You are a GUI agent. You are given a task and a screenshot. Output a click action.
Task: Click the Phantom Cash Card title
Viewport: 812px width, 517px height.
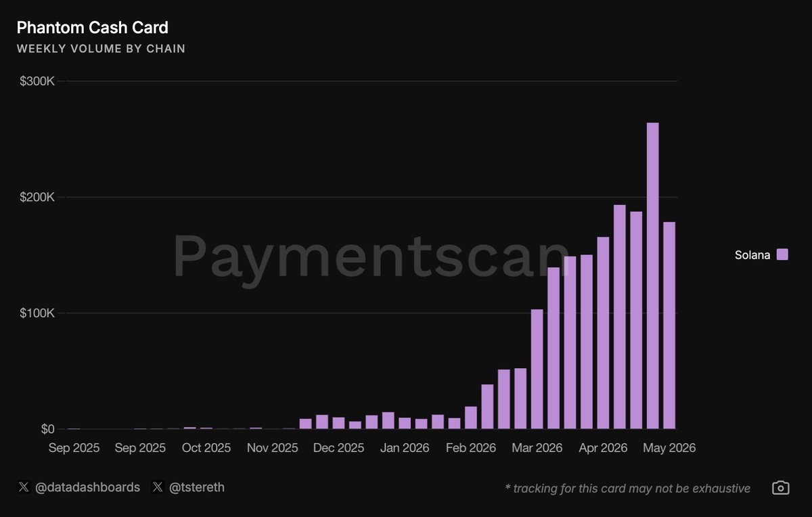pyautogui.click(x=92, y=28)
